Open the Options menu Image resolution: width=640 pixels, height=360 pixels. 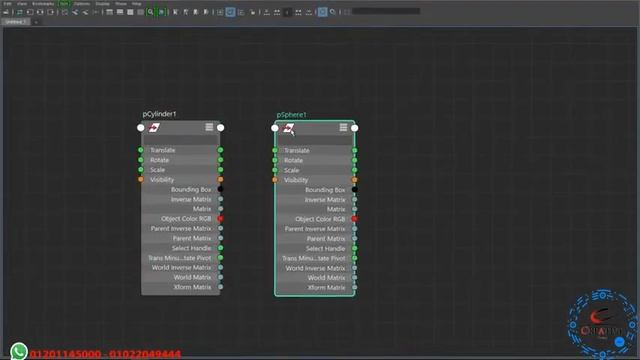[82, 4]
